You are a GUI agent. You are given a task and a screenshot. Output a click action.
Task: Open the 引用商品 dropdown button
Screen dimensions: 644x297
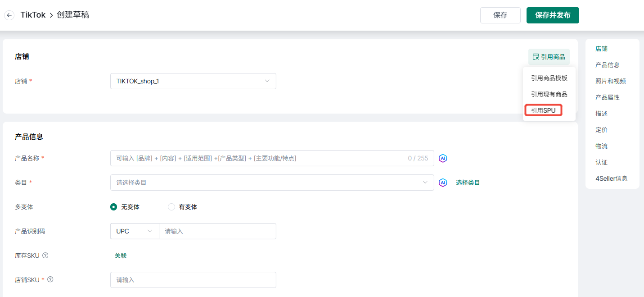(x=549, y=57)
